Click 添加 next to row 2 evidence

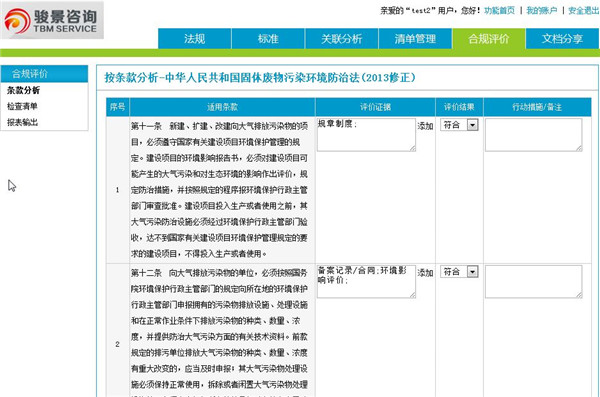coord(425,273)
